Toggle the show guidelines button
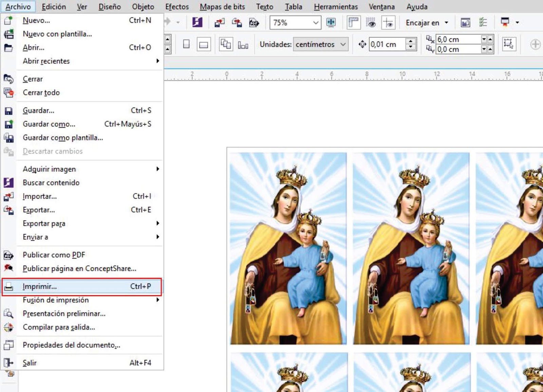This screenshot has width=543, height=392. (x=388, y=23)
